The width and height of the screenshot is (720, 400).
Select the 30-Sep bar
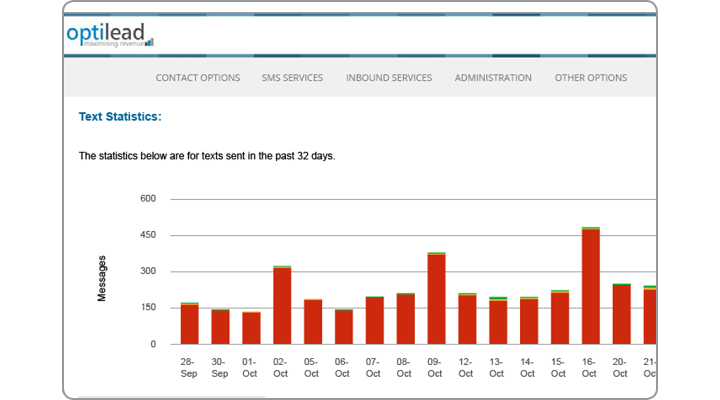click(x=220, y=326)
